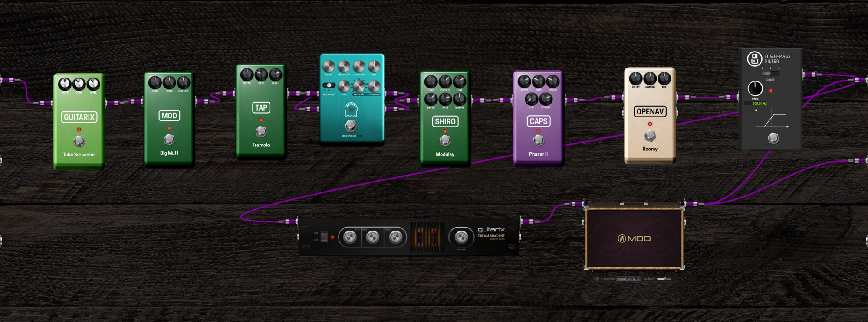Click the Cream Machine TREBLE knob
This screenshot has height=322, width=868.
(395, 237)
